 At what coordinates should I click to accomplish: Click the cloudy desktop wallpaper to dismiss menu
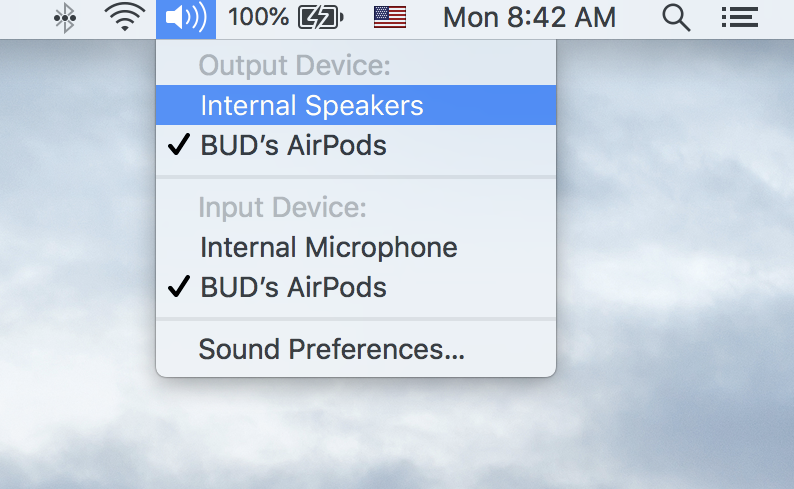[673, 253]
